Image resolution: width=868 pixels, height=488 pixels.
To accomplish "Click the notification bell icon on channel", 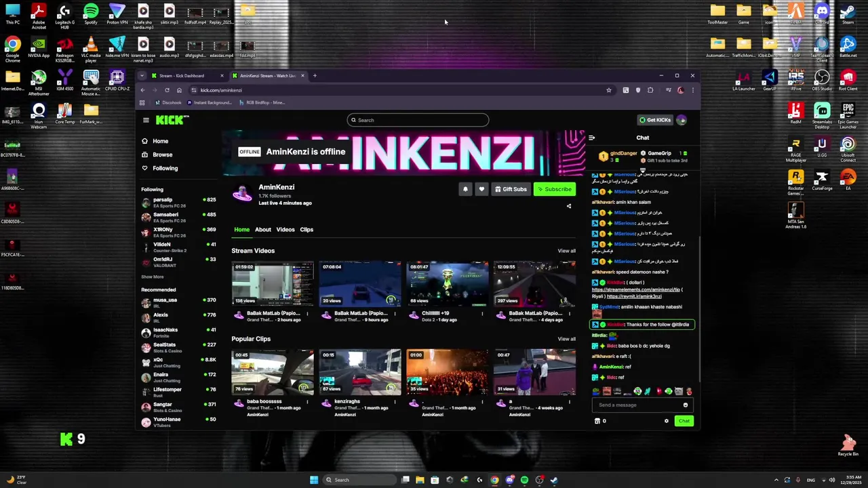I will click(465, 189).
